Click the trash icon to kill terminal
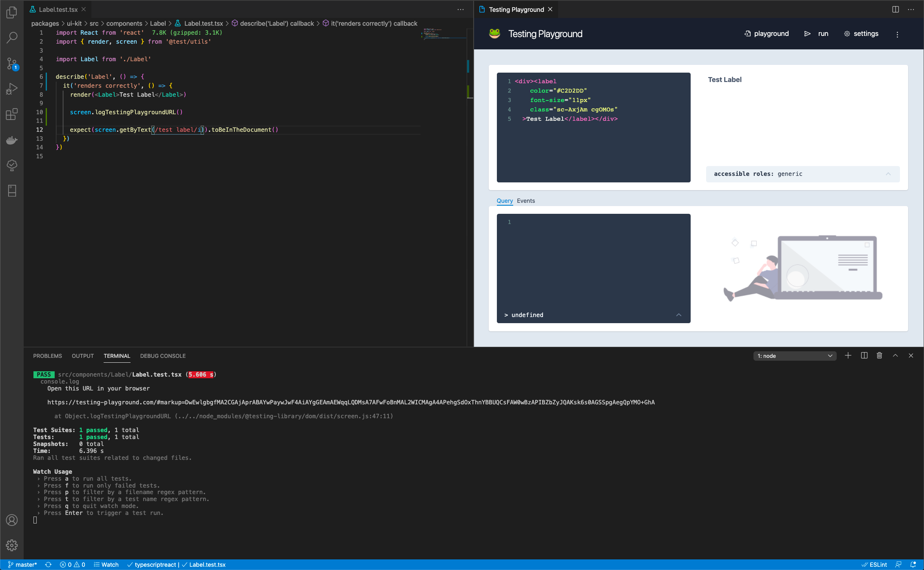Viewport: 924px width, 570px height. tap(879, 356)
